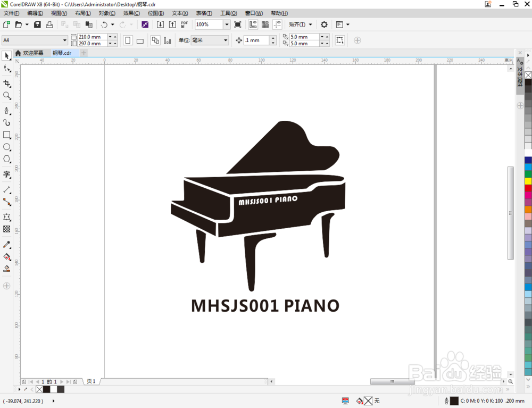
Task: Select the Ellipse tool
Action: (6, 147)
